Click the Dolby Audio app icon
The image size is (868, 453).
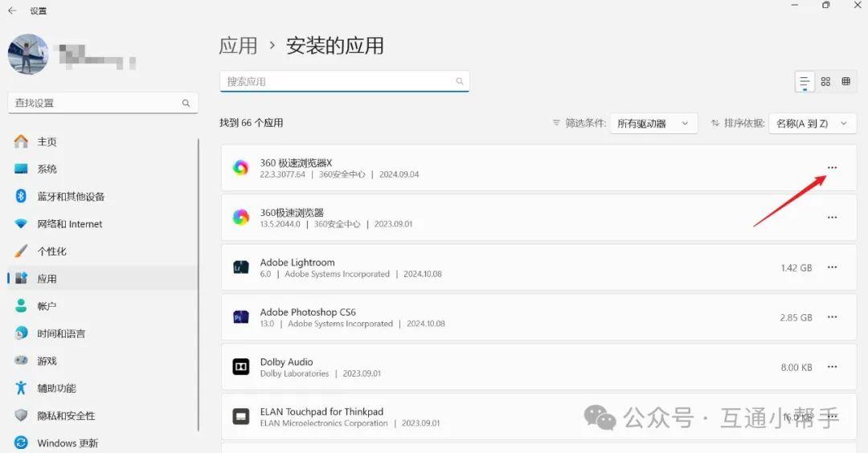tap(241, 367)
